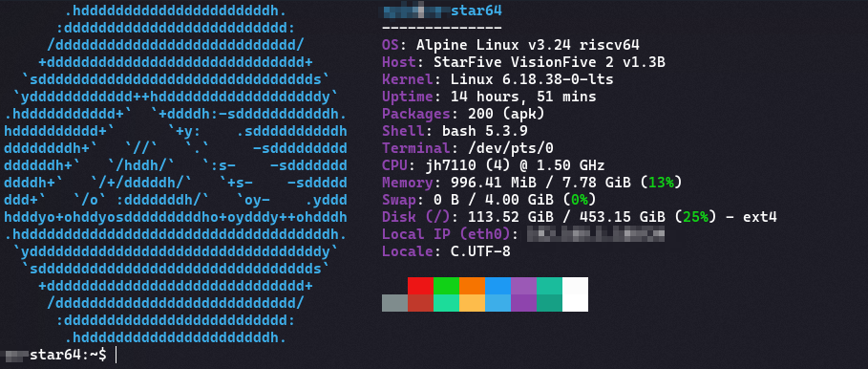Select 'C.UTF-8' locale value
The width and height of the screenshot is (868, 369).
(x=480, y=251)
